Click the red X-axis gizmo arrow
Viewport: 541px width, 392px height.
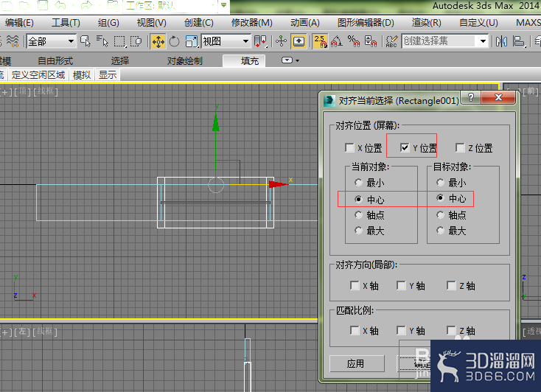278,184
